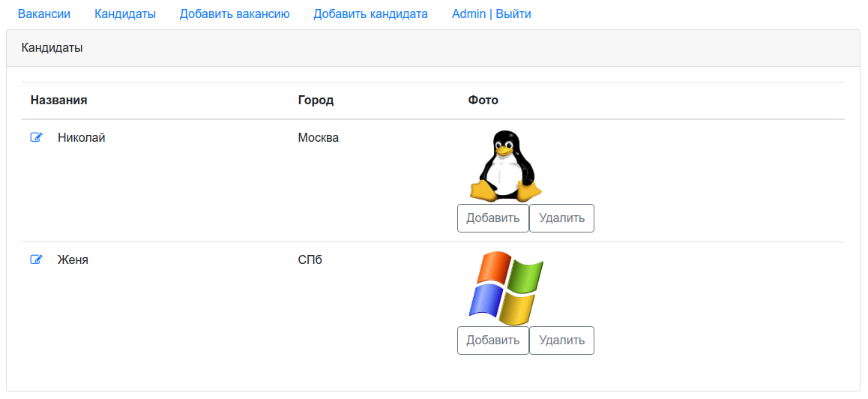
Task: Click Добавить photo button for Николай
Action: pyautogui.click(x=492, y=217)
